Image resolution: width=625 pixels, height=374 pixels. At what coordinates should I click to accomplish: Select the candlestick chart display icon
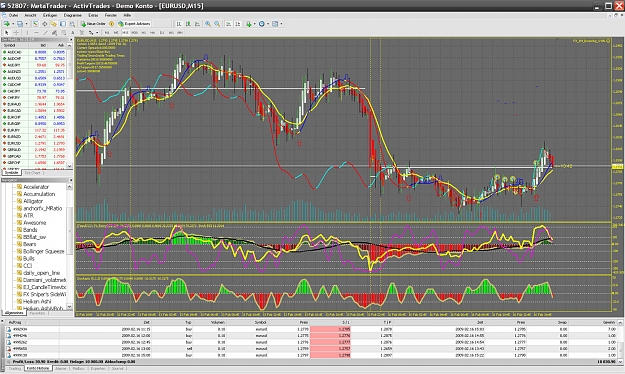pos(188,24)
